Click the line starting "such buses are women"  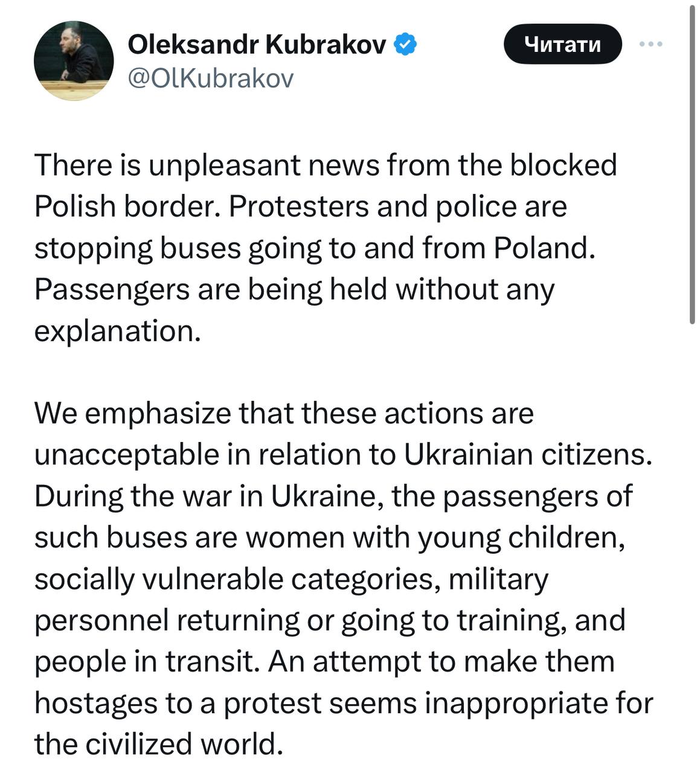click(329, 537)
